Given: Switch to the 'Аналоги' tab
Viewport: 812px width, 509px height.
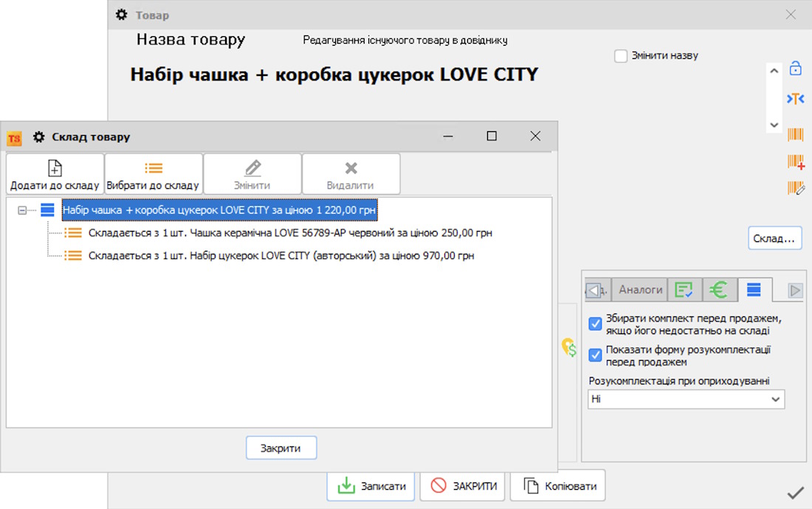Looking at the screenshot, I should pos(640,290).
